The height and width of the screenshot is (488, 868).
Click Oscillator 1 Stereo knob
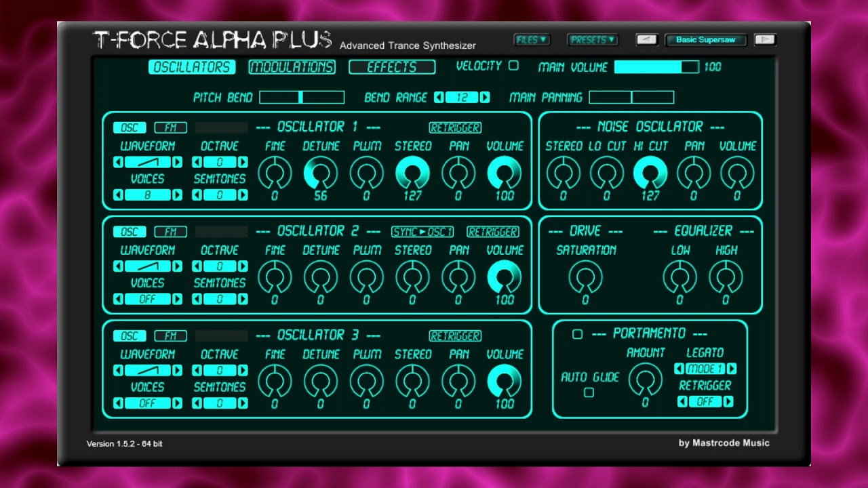pos(412,174)
